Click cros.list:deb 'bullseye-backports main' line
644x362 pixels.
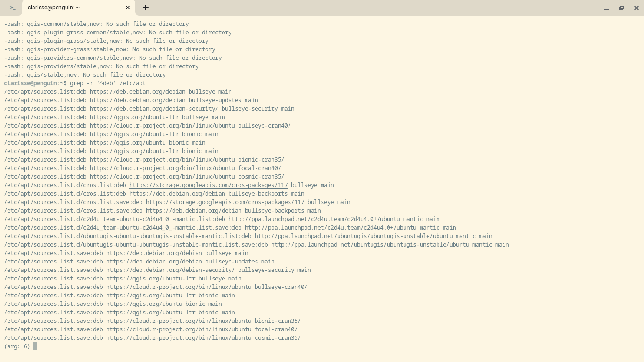click(154, 194)
